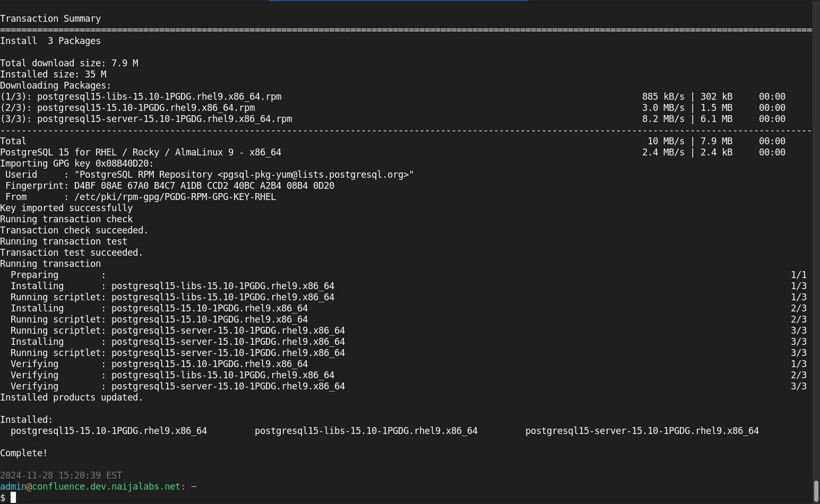Click the GPG Fingerprint line

[x=170, y=186]
